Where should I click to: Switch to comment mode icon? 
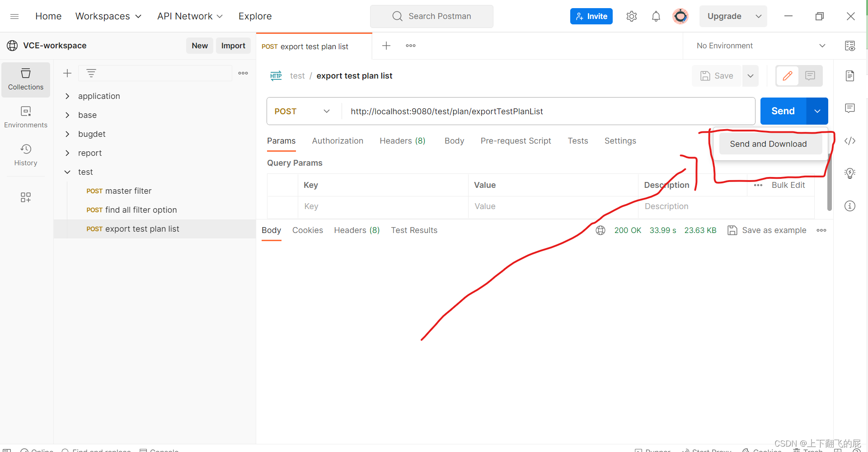pos(810,76)
